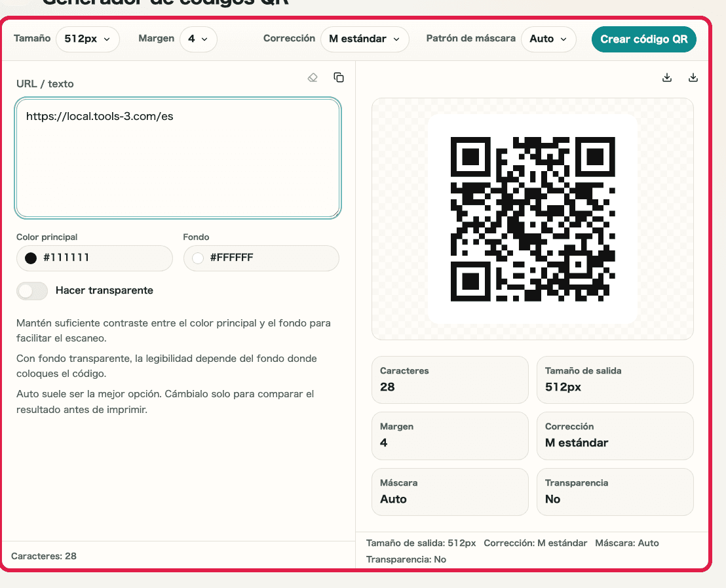Click the left download icon above QR preview
This screenshot has width=726, height=588.
(667, 77)
